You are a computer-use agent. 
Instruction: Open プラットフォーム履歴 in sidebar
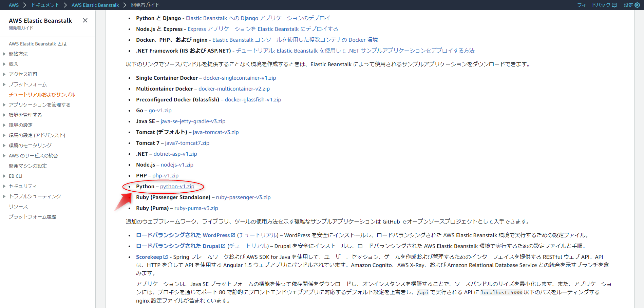point(33,217)
